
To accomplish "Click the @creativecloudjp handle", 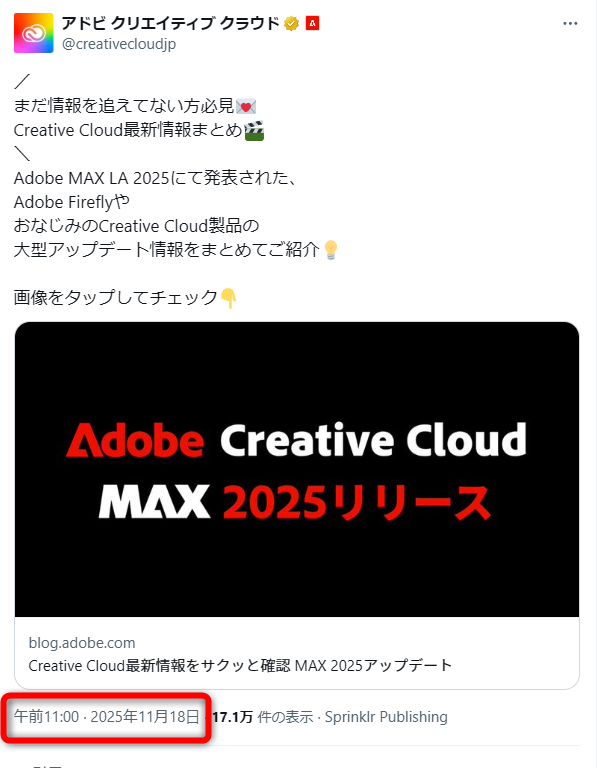I will pyautogui.click(x=119, y=44).
